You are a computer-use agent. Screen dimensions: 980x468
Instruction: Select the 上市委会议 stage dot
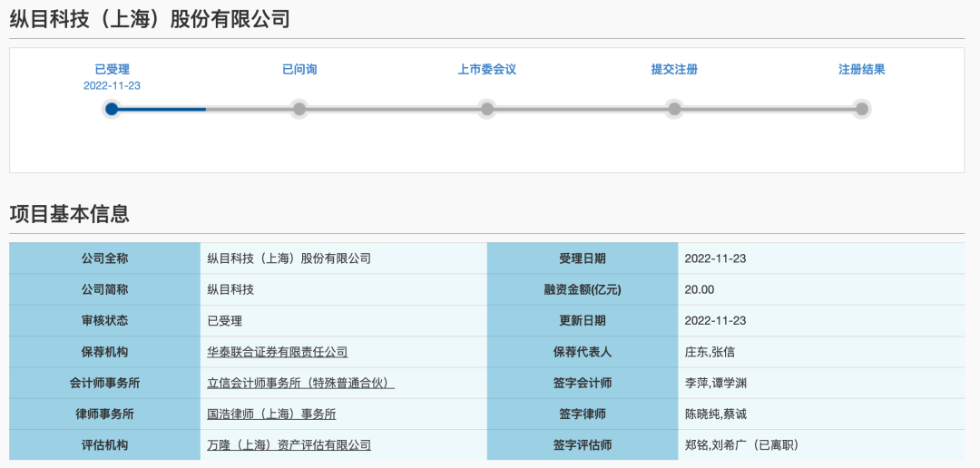point(487,109)
